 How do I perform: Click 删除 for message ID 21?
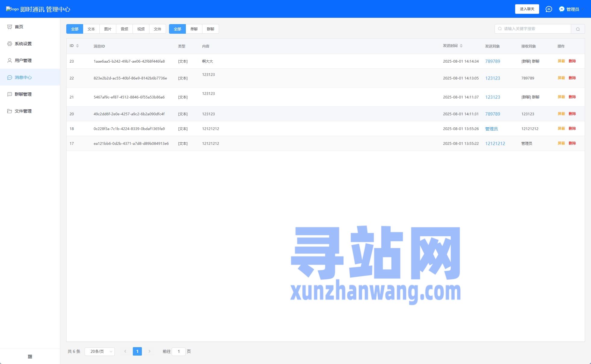click(572, 97)
